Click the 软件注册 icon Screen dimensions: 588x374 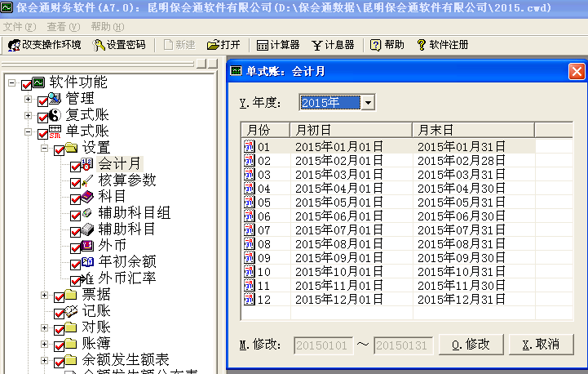coord(422,45)
